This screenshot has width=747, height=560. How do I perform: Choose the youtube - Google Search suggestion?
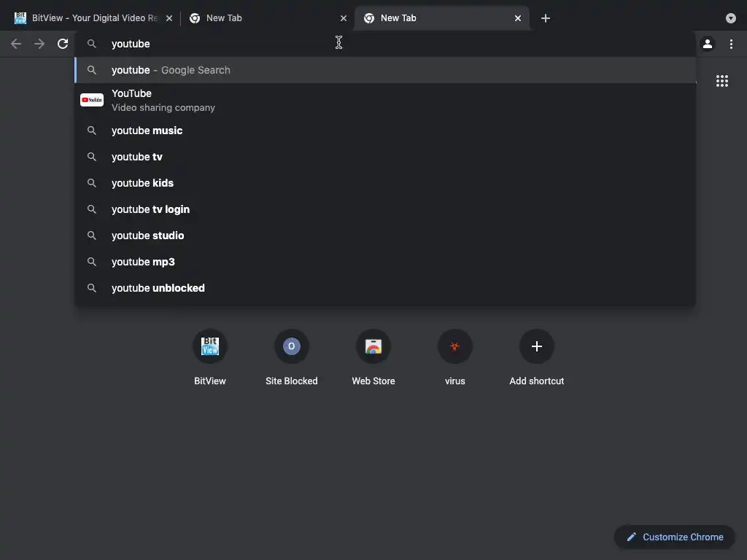(385, 70)
